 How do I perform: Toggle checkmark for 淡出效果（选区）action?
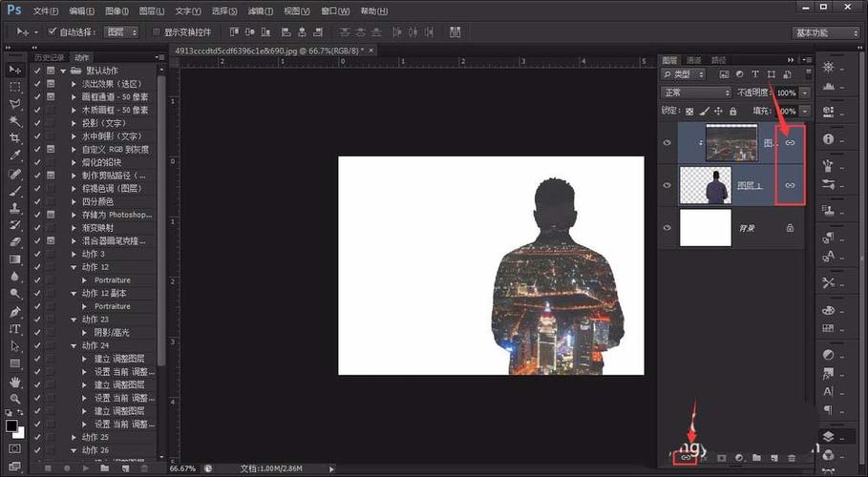click(x=37, y=84)
